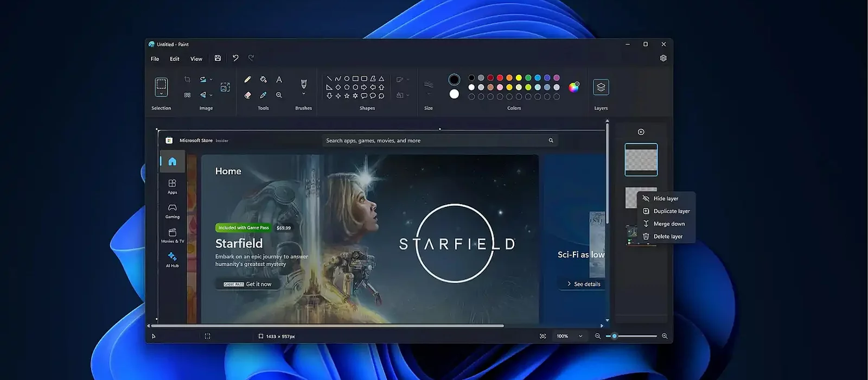Viewport: 868px width, 380px height.
Task: Click the Edit colors wheel
Action: pos(573,87)
